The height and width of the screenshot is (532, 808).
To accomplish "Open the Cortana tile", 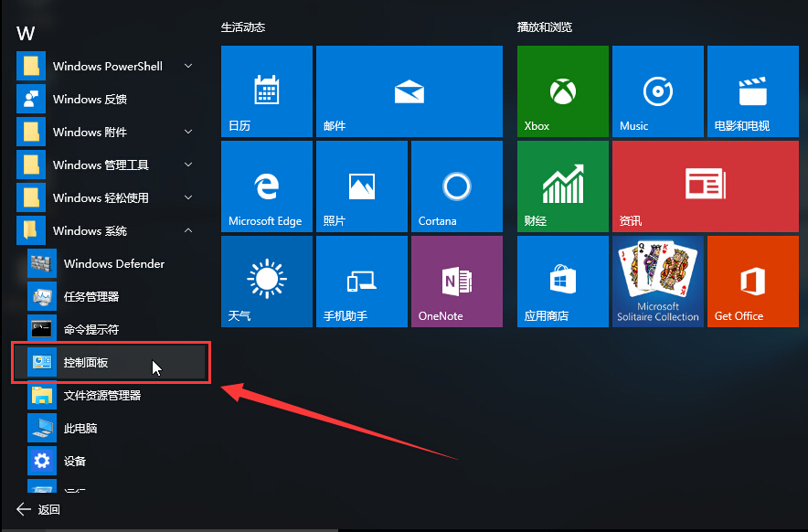I will (x=457, y=186).
